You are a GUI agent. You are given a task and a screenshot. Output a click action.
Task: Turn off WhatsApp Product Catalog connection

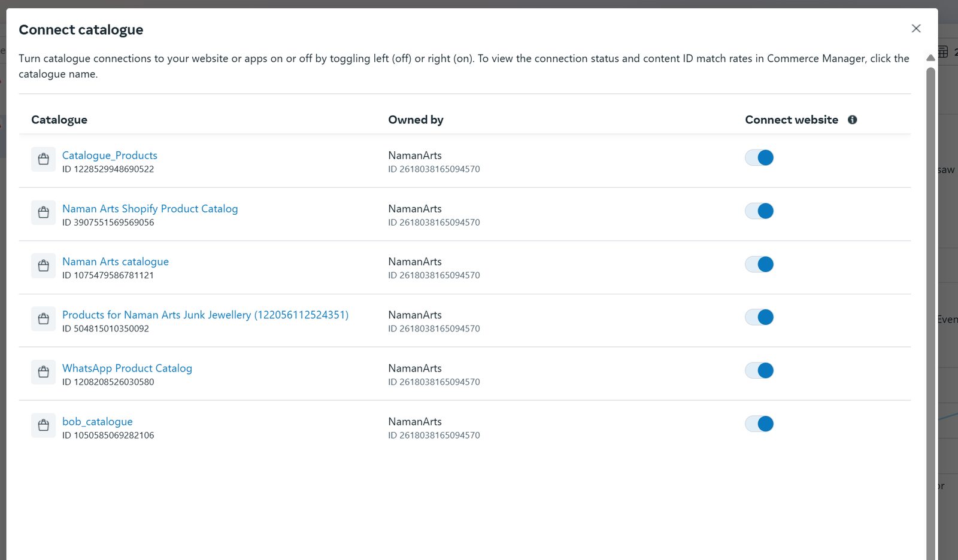[x=759, y=370]
